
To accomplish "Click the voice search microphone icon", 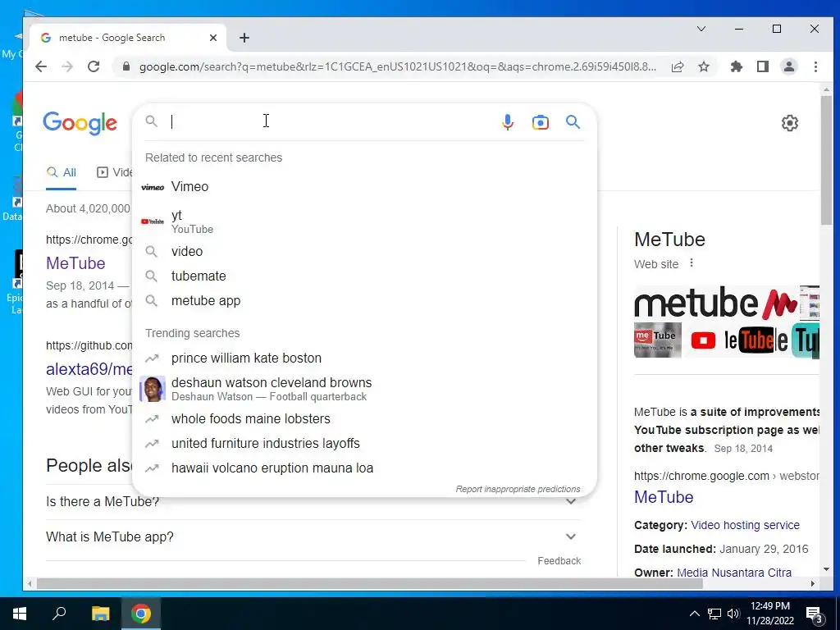I will pyautogui.click(x=507, y=122).
